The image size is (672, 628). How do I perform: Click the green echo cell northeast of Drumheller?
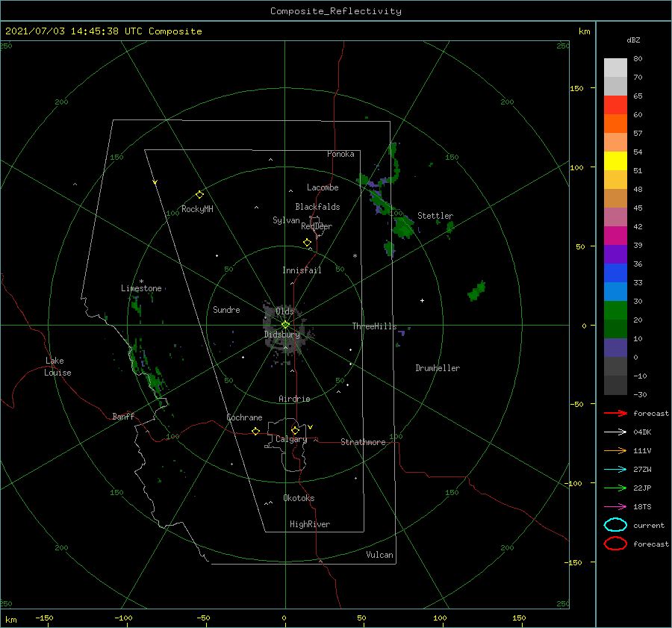tap(476, 291)
